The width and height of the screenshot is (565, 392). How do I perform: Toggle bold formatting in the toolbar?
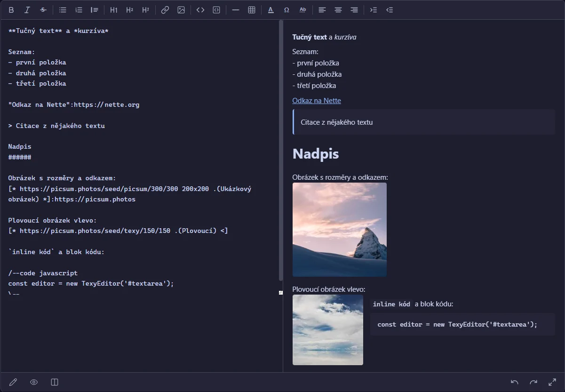coord(11,10)
